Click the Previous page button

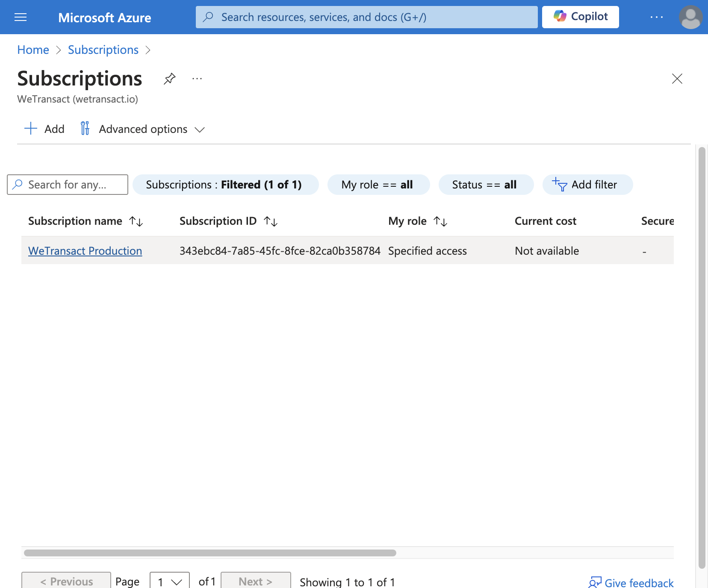[66, 581]
